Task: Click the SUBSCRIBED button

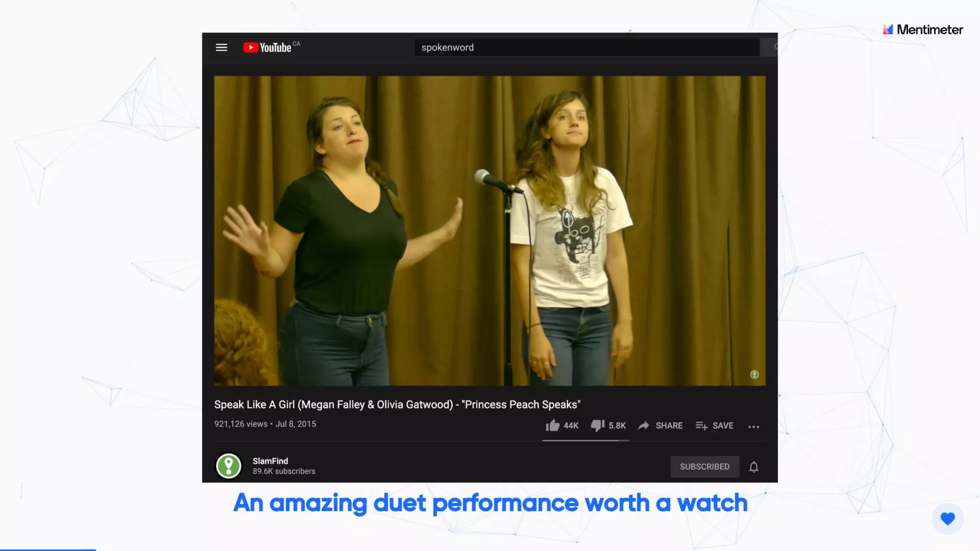Action: (x=704, y=467)
